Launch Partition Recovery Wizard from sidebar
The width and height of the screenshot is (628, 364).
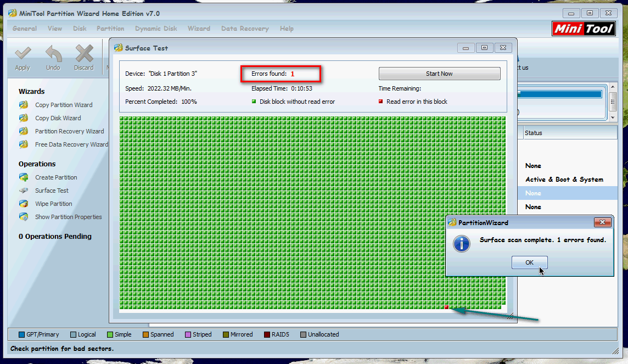coord(69,131)
